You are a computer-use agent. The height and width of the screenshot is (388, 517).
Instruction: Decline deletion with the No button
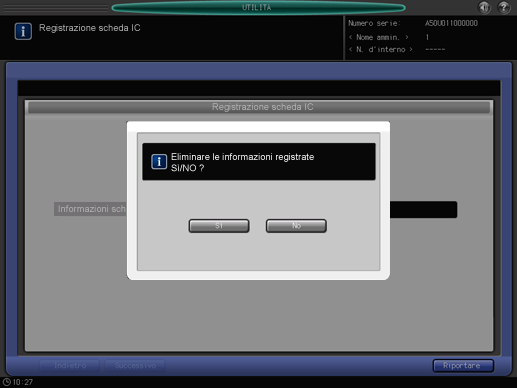tap(296, 226)
